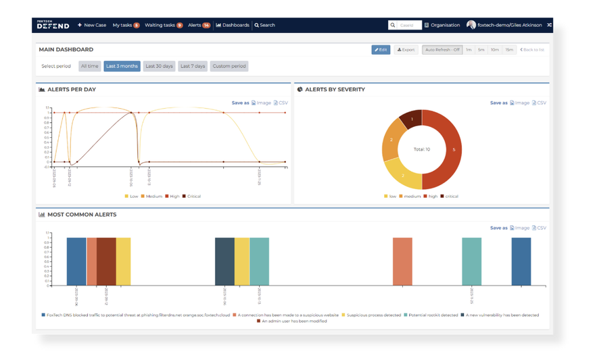
Task: Click the medium severity orange donut segment
Action: [391, 140]
